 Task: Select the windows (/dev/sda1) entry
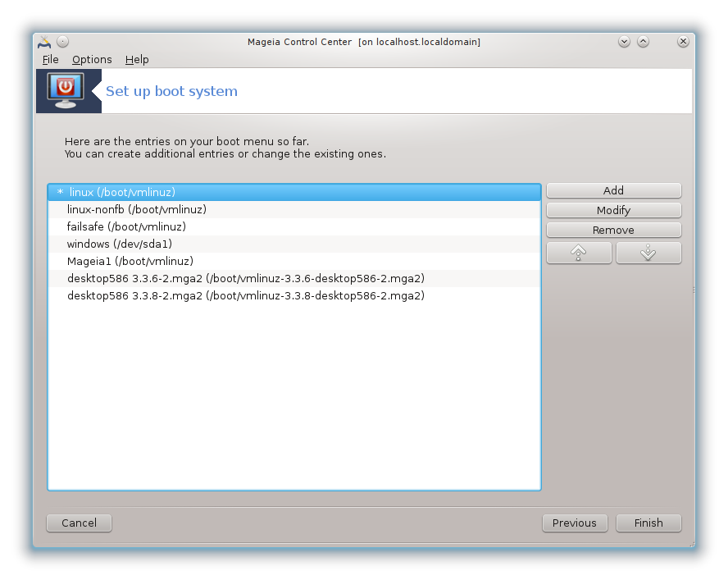pyautogui.click(x=294, y=244)
